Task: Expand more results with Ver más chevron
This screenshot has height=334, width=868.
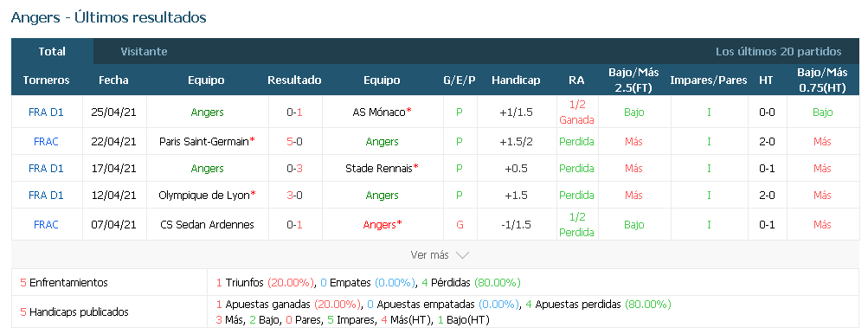Action: pyautogui.click(x=440, y=254)
